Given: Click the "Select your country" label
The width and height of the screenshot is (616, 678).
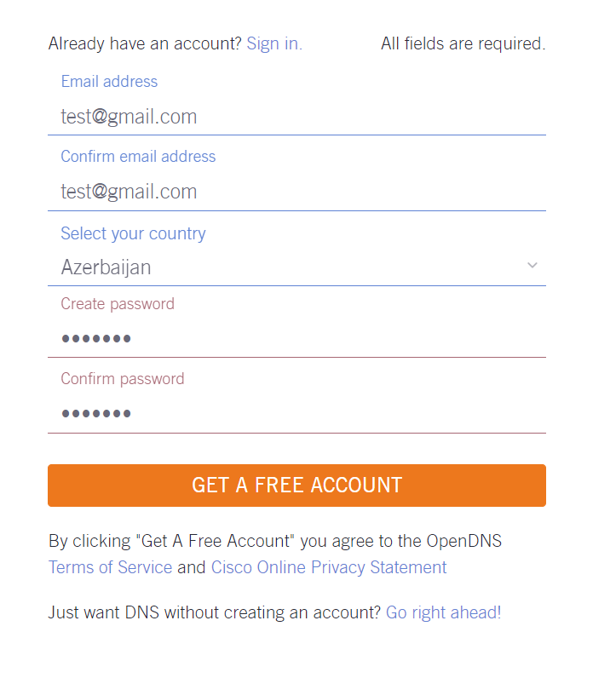Looking at the screenshot, I should (133, 233).
